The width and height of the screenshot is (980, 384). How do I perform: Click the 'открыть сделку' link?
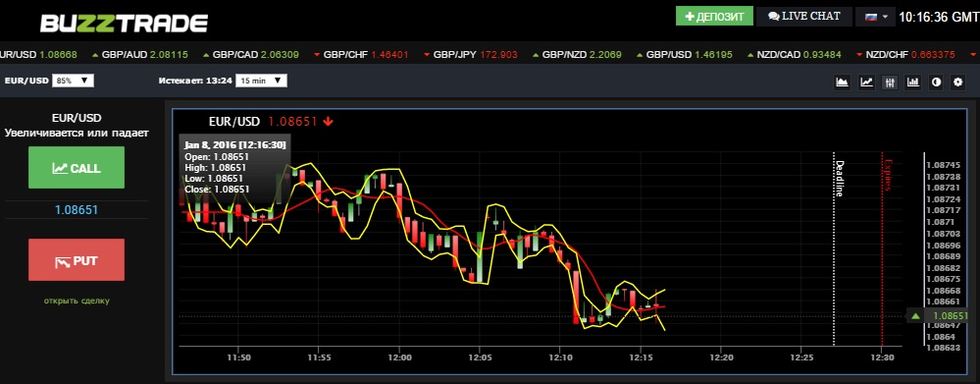(77, 301)
